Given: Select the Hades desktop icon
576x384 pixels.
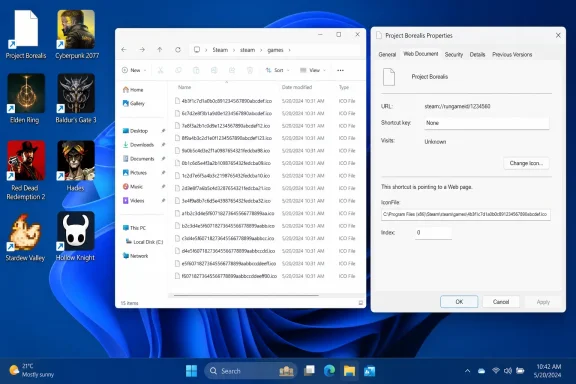Looking at the screenshot, I should 76,166.
